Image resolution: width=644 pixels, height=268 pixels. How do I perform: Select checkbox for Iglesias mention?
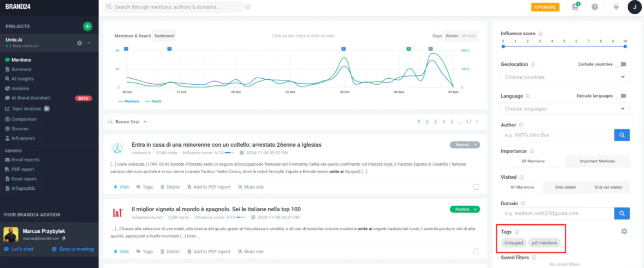tap(476, 187)
